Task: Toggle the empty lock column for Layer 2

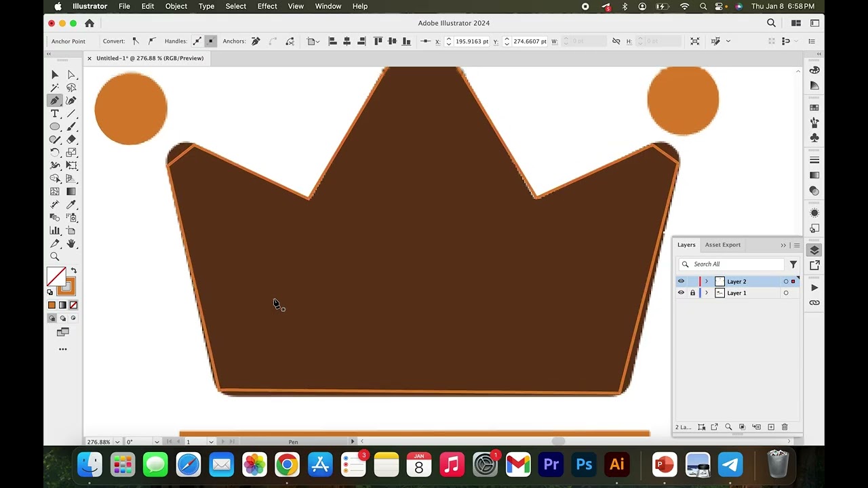Action: point(692,281)
